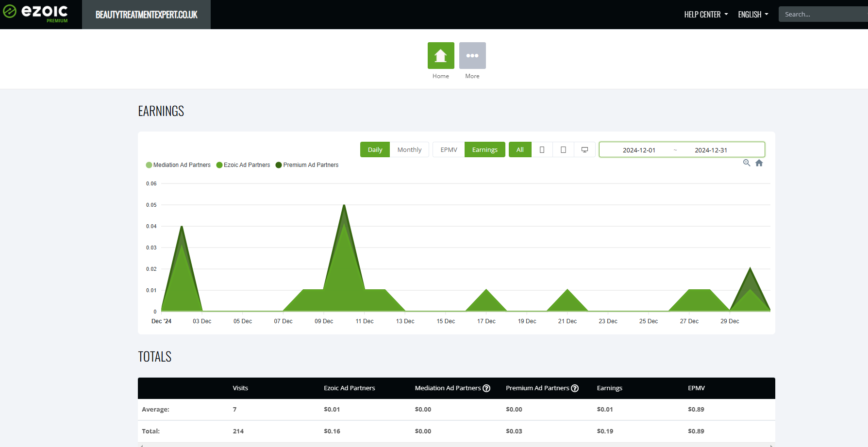The width and height of the screenshot is (868, 447).
Task: Click the Total row label
Action: click(x=150, y=431)
